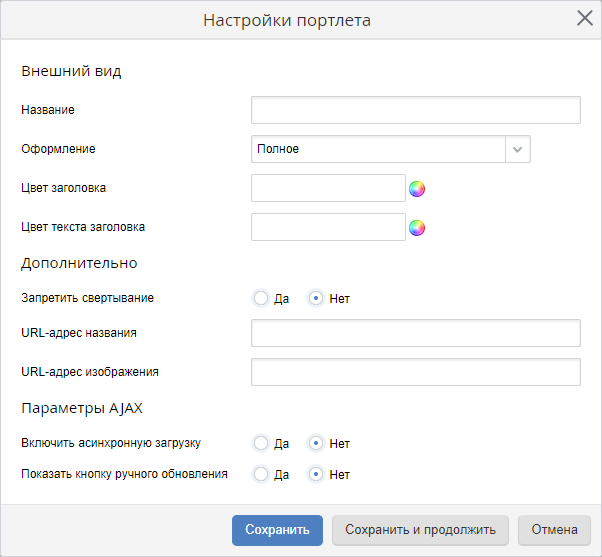This screenshot has width=602, height=557.
Task: Click the URL-адрес изображения field
Action: 415,372
